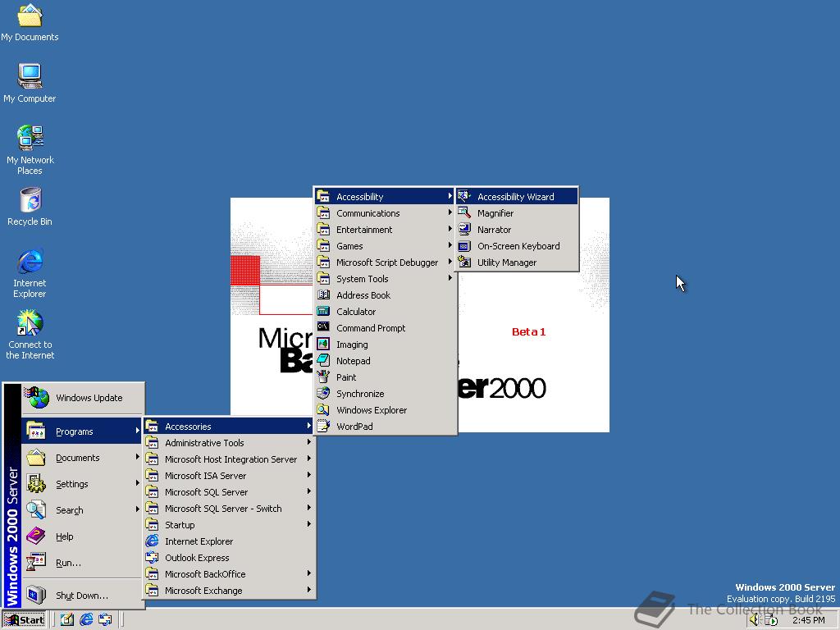The image size is (840, 630).
Task: Click the Accessibility folder entry
Action: click(385, 197)
